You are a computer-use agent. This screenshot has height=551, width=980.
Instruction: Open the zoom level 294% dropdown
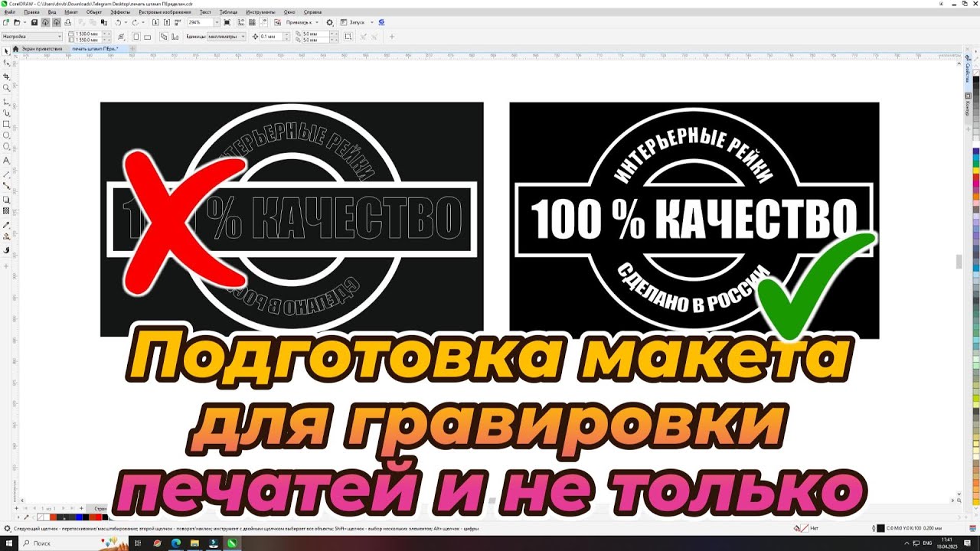pyautogui.click(x=216, y=22)
